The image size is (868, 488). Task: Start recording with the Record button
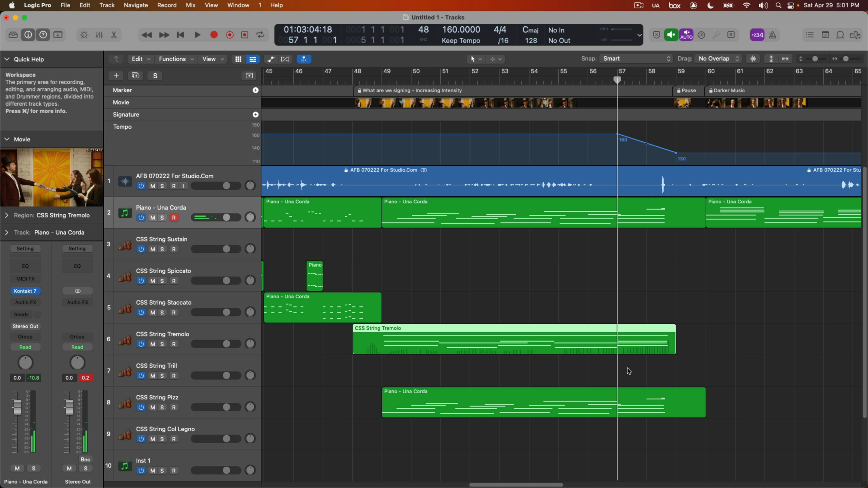[x=214, y=35]
